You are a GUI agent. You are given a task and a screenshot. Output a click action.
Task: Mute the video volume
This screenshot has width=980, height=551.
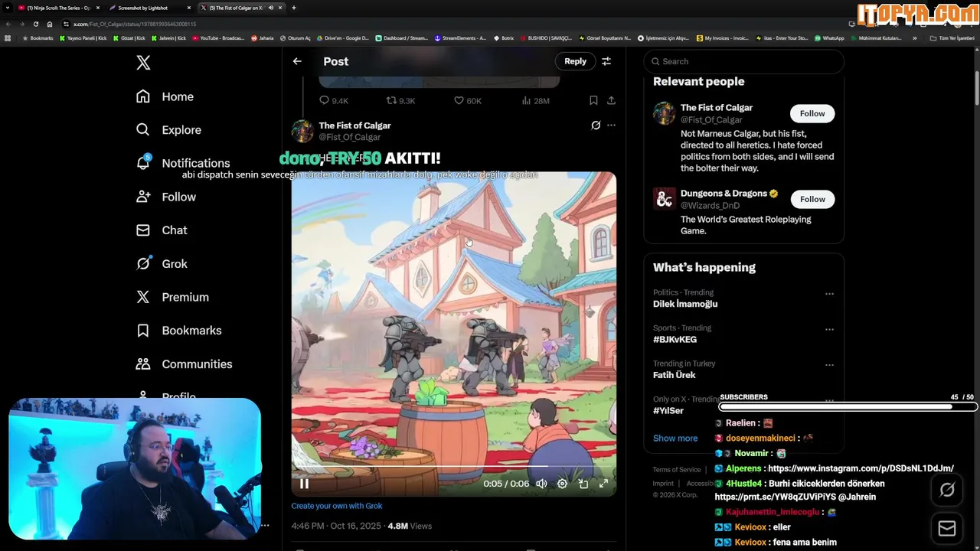(541, 484)
